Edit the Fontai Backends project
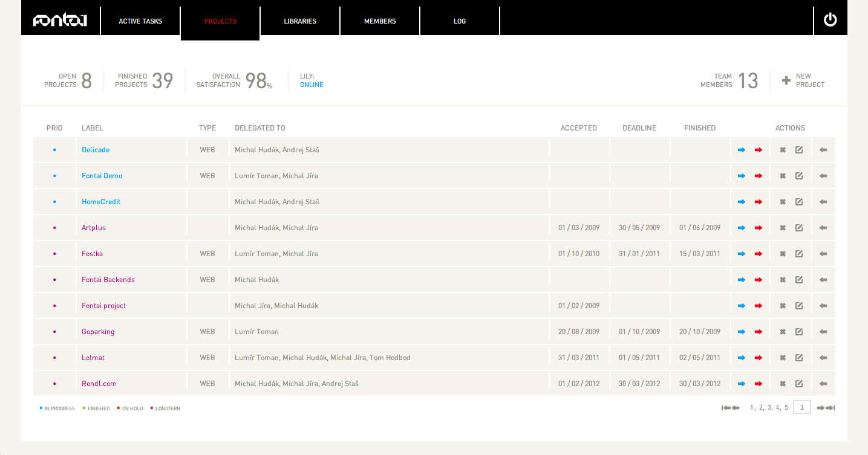The width and height of the screenshot is (868, 455). 799,280
